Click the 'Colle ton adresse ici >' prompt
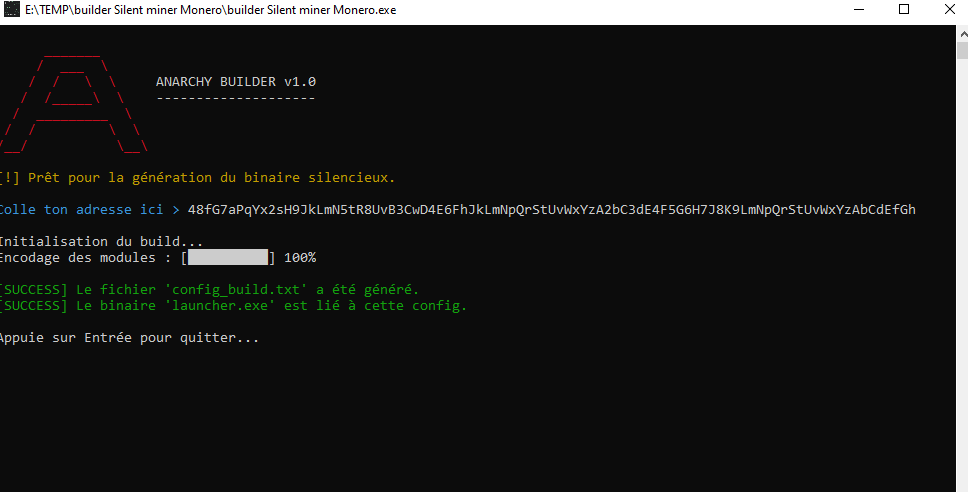This screenshot has width=968, height=492. point(90,210)
